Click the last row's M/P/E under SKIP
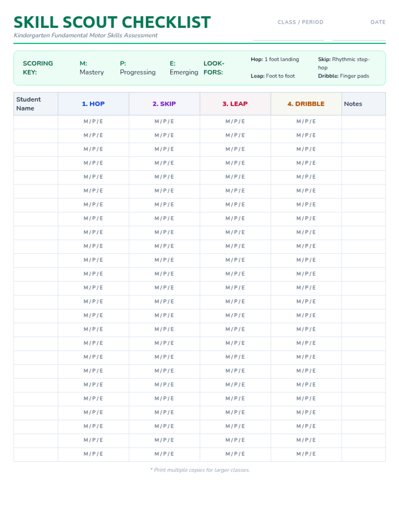Image resolution: width=399 pixels, height=532 pixels. pyautogui.click(x=164, y=454)
